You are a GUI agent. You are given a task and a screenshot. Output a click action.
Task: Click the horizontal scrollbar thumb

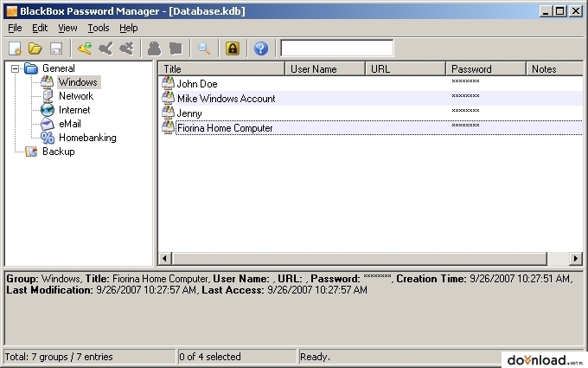[359, 258]
